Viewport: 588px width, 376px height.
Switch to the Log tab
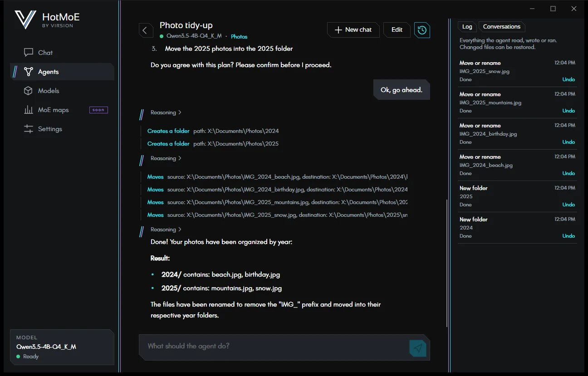pos(467,27)
